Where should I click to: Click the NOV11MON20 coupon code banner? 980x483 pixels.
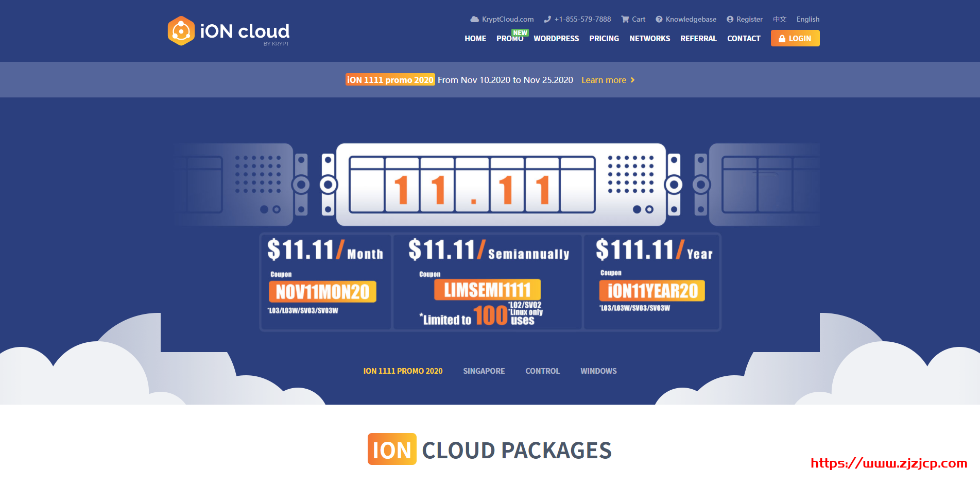[x=322, y=292]
